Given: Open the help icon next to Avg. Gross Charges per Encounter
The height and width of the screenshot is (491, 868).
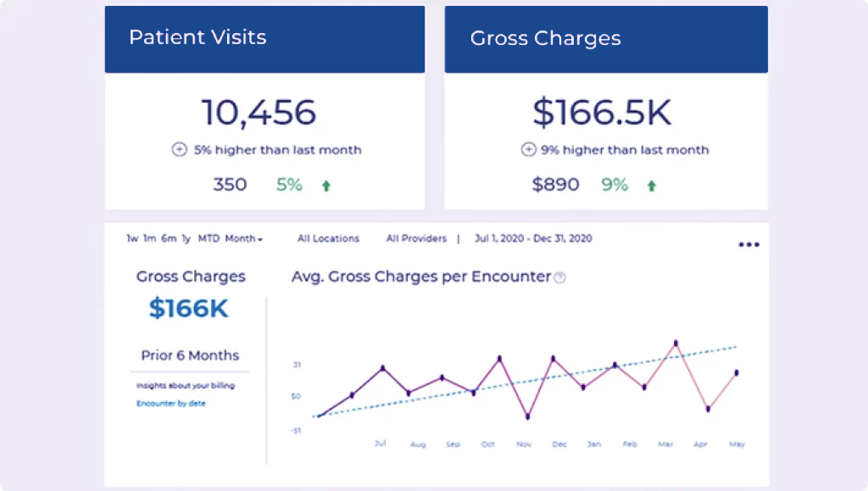Looking at the screenshot, I should 559,277.
